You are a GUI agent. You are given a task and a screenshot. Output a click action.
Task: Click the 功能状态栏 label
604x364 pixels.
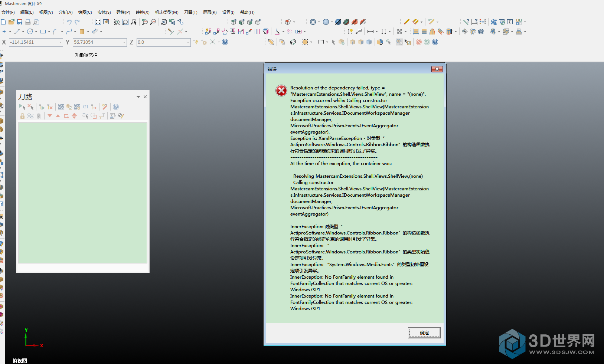point(86,55)
